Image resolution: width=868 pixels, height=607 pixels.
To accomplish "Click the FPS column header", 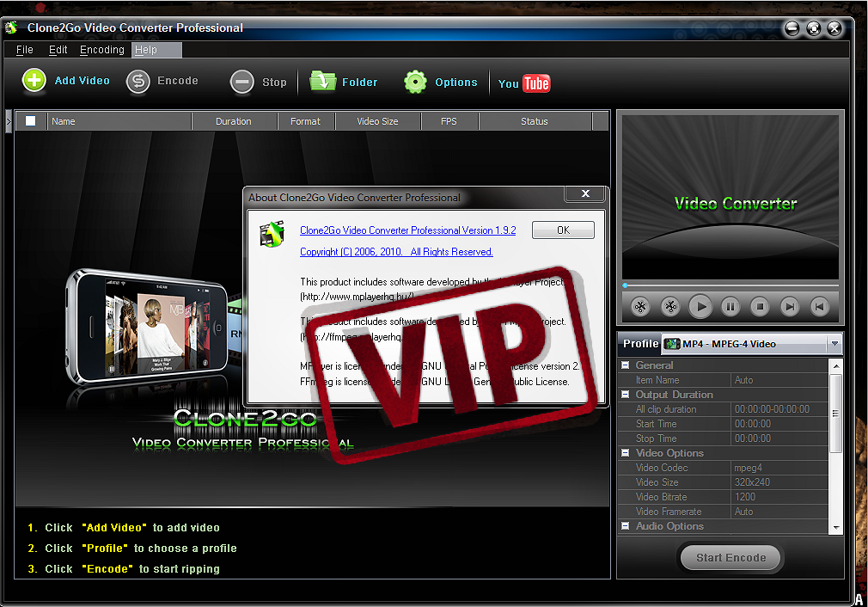I will pyautogui.click(x=449, y=121).
